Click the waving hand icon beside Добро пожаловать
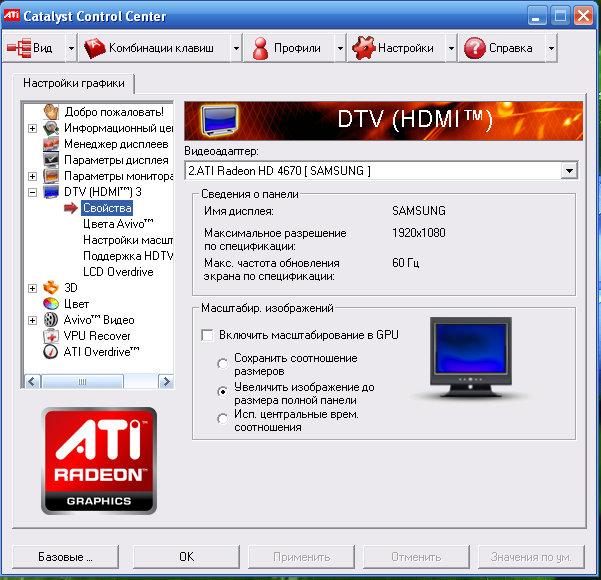Image resolution: width=601 pixels, height=580 pixels. click(51, 112)
